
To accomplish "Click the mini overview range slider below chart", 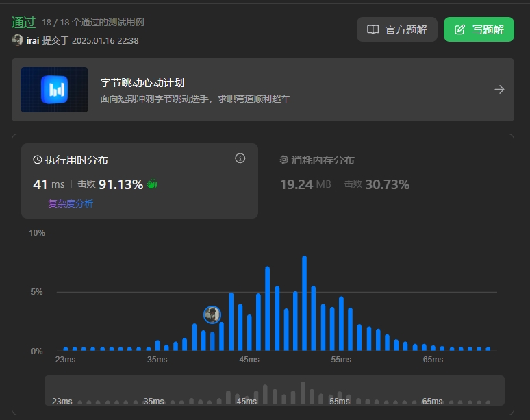I will tap(275, 391).
